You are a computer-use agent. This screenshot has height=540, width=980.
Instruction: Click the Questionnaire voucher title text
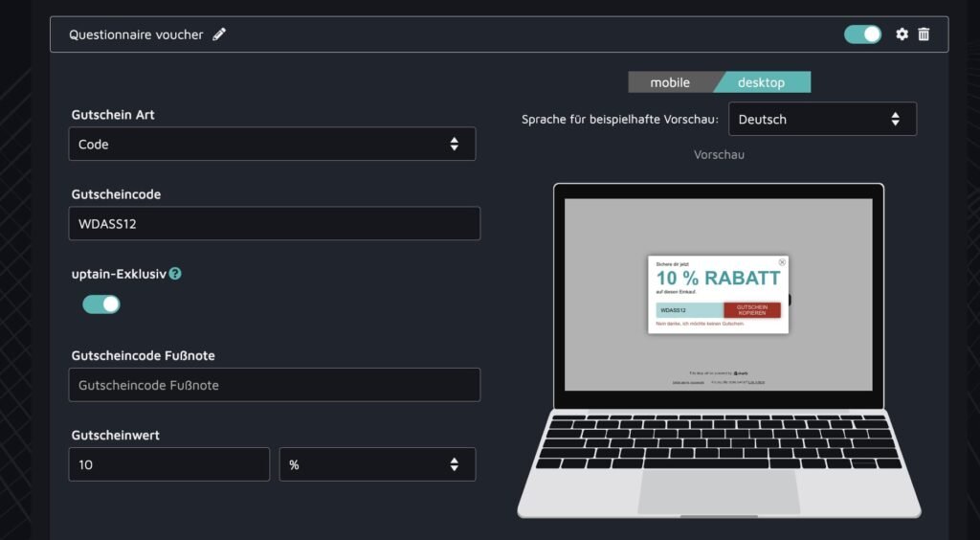136,34
